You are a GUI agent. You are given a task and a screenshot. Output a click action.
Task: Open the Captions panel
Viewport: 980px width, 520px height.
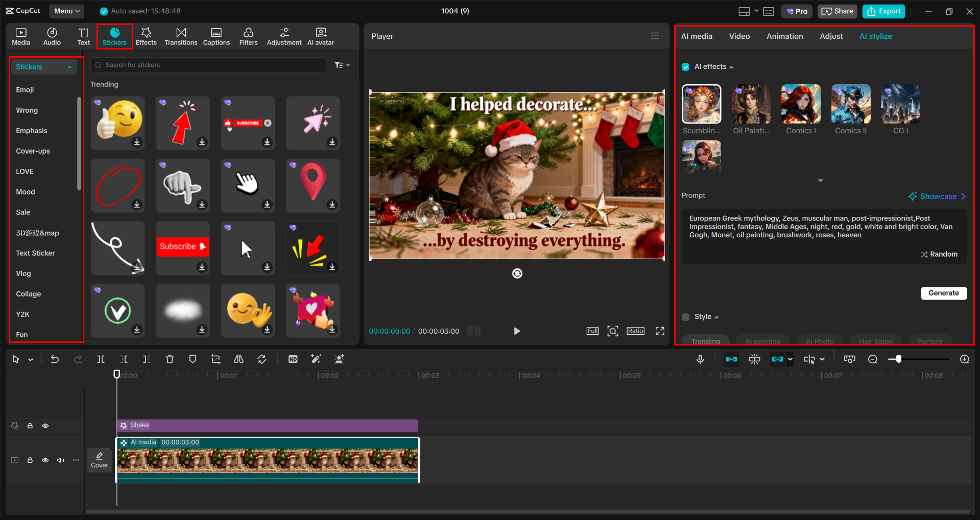coord(216,36)
